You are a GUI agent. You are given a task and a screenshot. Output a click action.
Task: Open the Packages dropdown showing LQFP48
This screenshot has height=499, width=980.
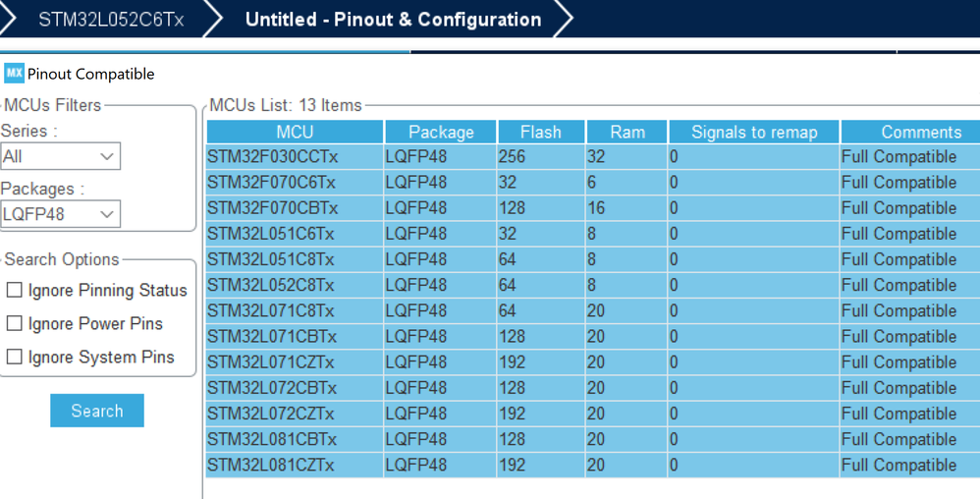[60, 214]
